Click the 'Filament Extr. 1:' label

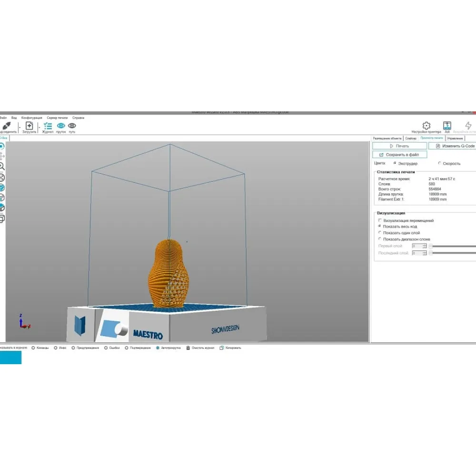(391, 199)
